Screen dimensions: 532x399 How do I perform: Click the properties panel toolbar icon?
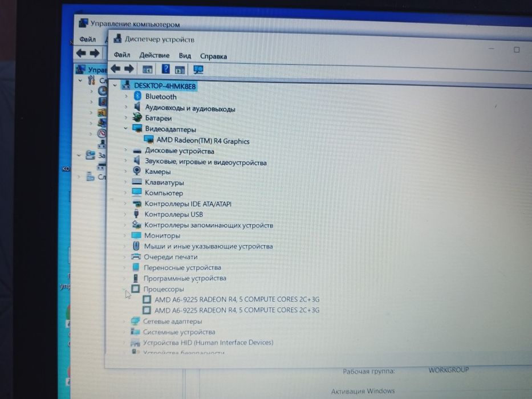(147, 70)
